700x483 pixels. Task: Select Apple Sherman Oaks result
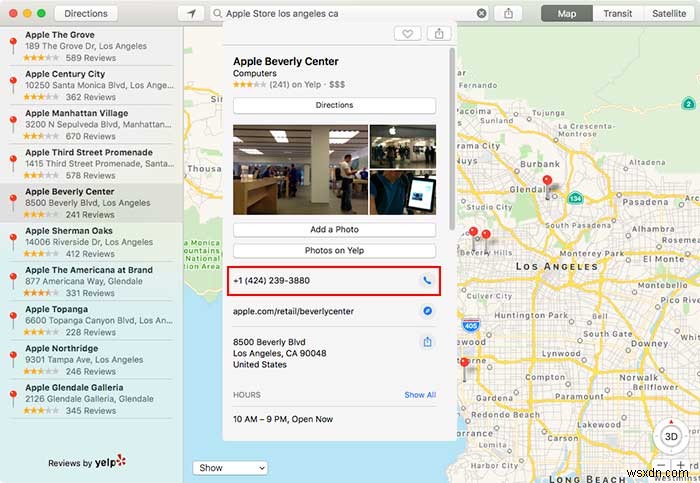tap(92, 242)
